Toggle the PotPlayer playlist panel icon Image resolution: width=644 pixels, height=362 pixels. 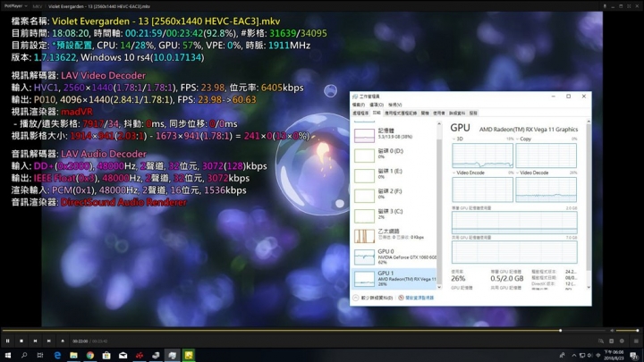coord(611,341)
